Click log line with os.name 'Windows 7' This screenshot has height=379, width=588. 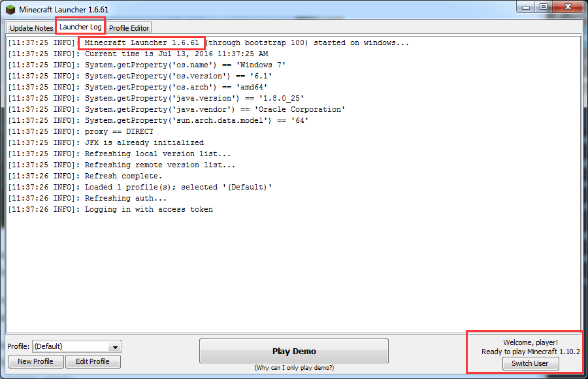click(x=147, y=65)
